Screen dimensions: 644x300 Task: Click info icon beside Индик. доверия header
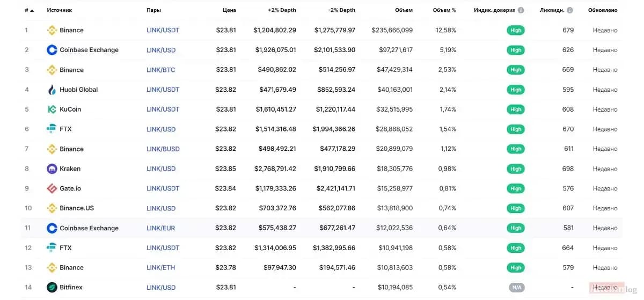pyautogui.click(x=521, y=10)
